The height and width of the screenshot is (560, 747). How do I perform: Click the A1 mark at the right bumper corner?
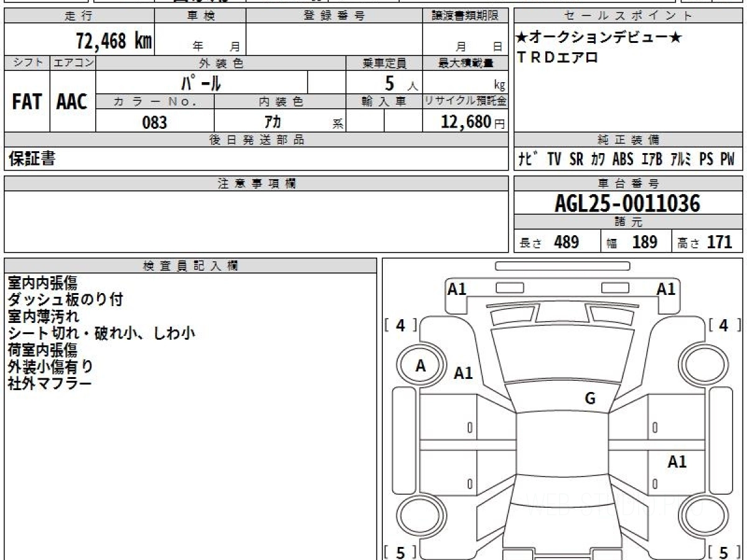coord(666,289)
